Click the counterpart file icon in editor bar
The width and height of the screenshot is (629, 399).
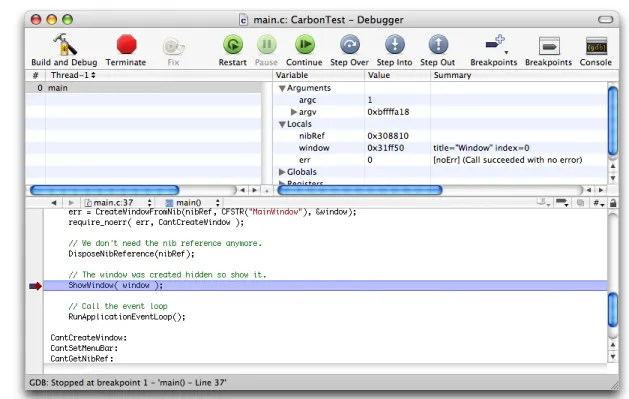point(580,203)
